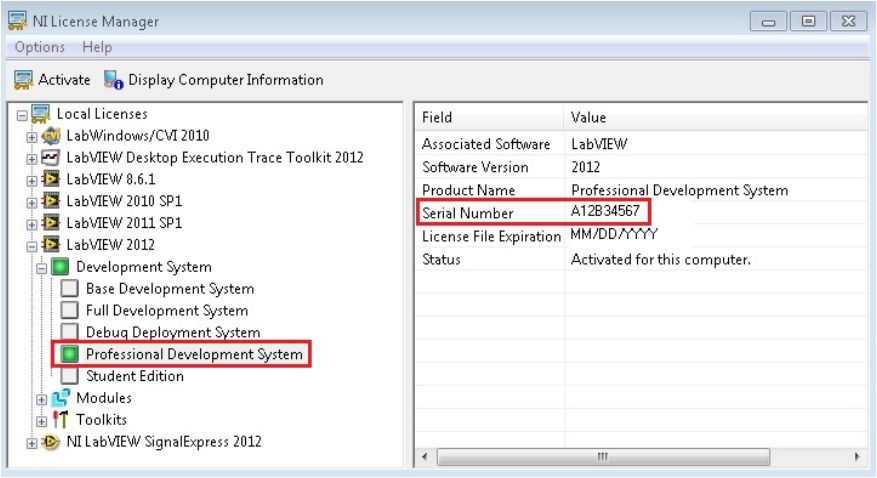Collapse the LabVIEW 2012 node
This screenshot has height=478, width=877.
click(32, 246)
